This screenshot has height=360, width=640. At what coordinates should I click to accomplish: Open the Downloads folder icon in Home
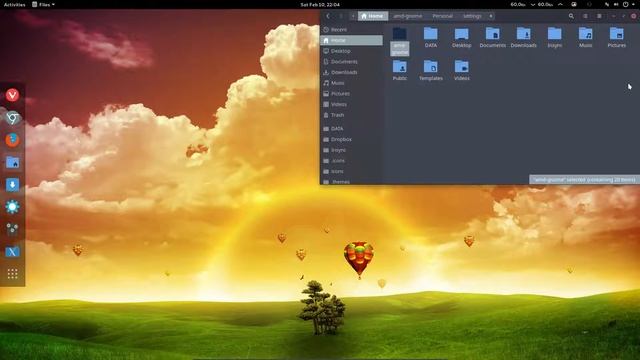[x=524, y=33]
